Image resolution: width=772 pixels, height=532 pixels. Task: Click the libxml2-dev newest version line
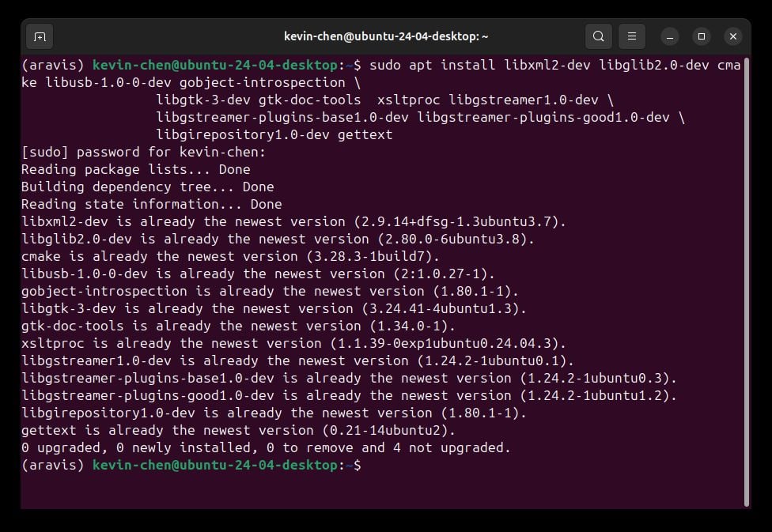tap(293, 221)
